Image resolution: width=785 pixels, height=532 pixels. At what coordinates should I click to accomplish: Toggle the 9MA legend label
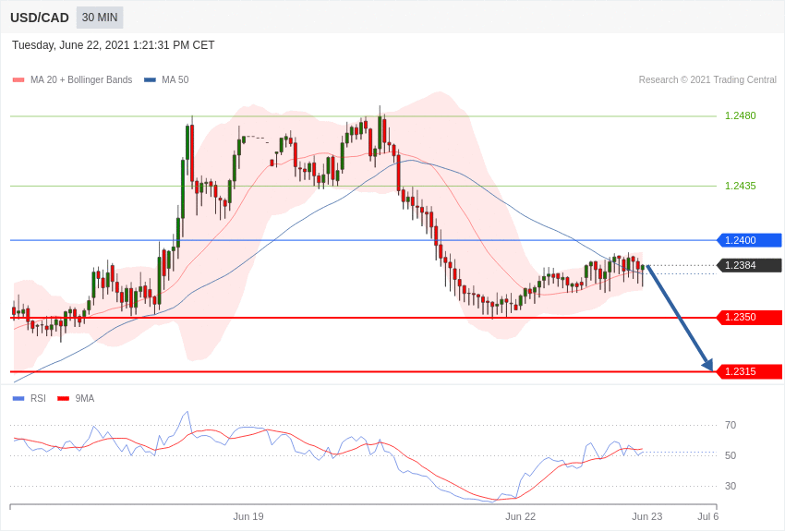pos(85,398)
